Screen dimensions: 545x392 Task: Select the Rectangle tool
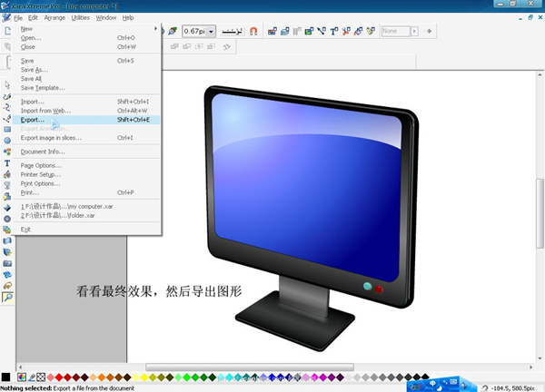(7, 130)
